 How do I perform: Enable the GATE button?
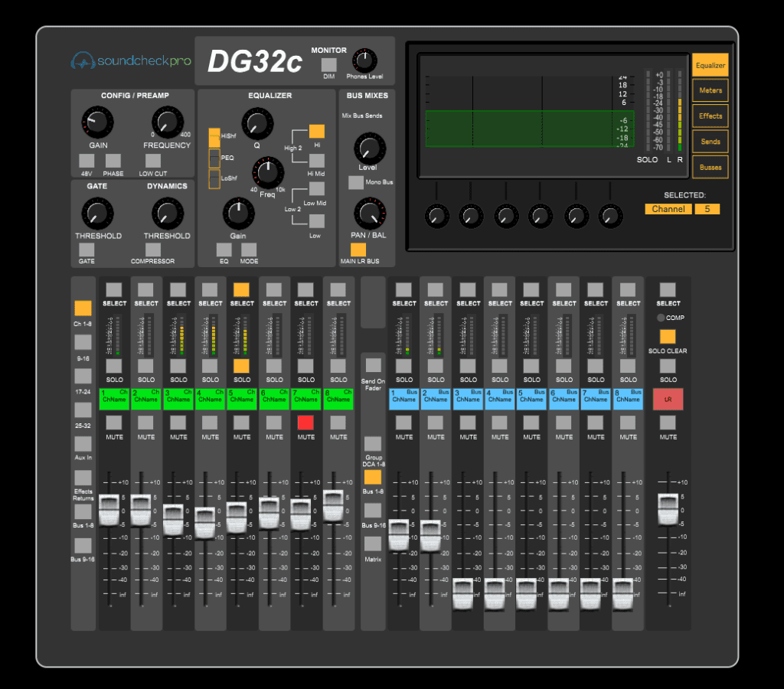pyautogui.click(x=87, y=250)
